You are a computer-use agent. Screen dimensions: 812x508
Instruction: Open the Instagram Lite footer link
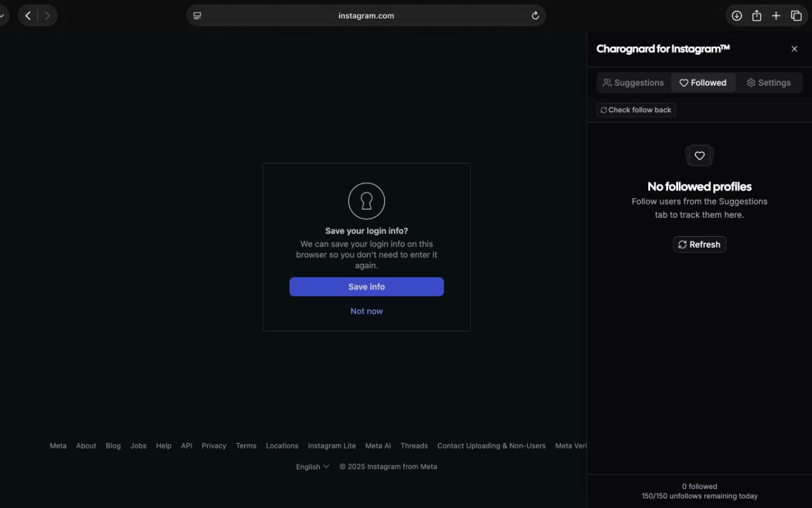[332, 446]
